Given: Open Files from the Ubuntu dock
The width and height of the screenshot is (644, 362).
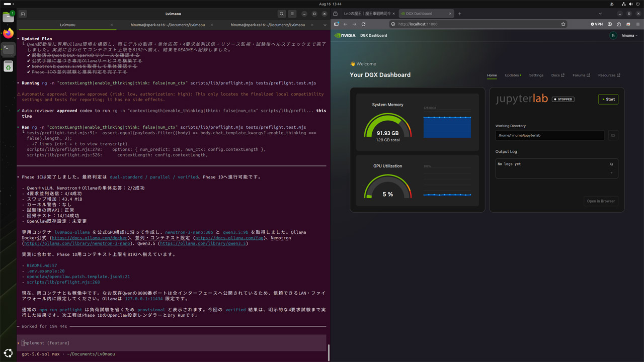Looking at the screenshot, I should [x=8, y=17].
